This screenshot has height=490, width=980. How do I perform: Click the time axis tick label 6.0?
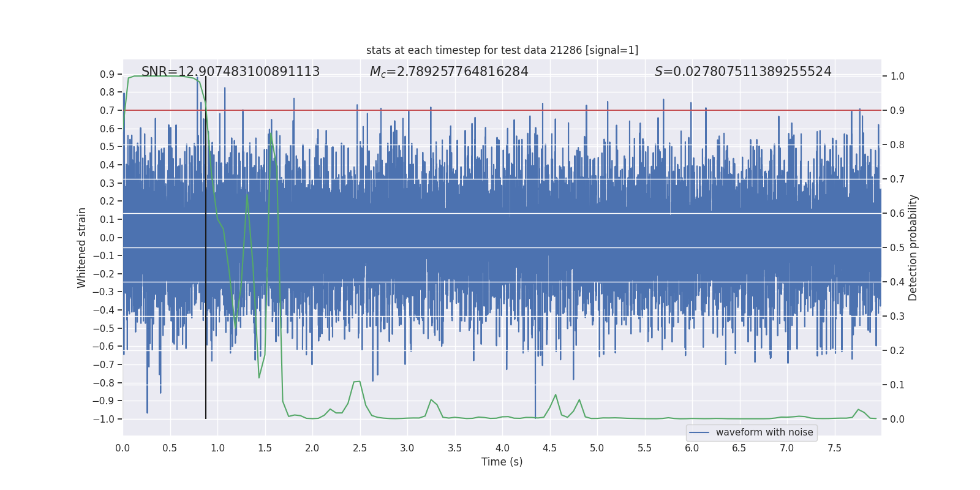point(692,448)
